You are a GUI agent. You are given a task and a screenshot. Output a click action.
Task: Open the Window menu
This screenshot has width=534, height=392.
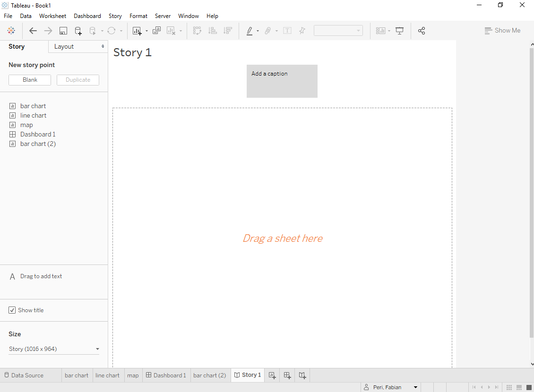pyautogui.click(x=189, y=16)
